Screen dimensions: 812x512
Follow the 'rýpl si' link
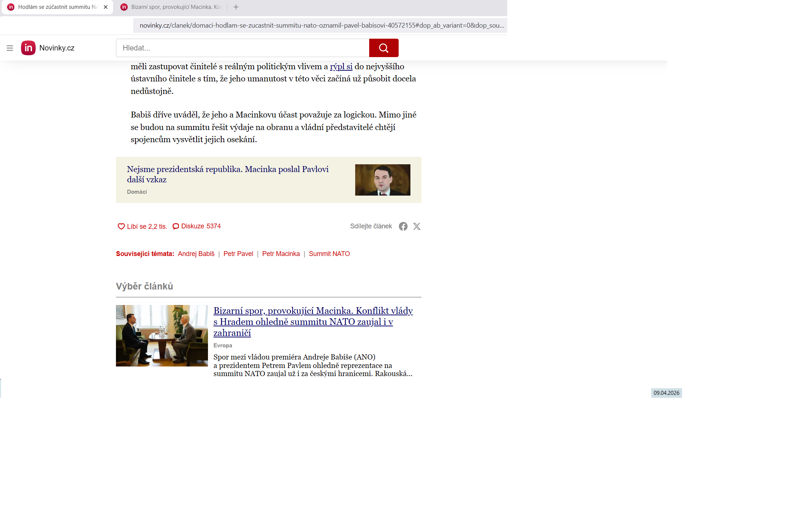point(341,67)
